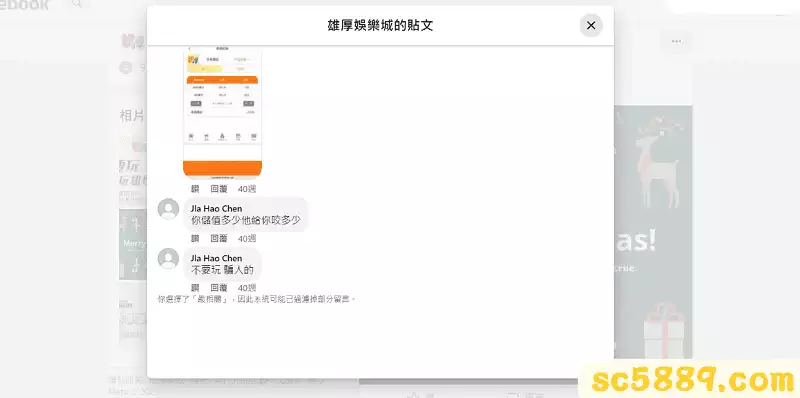Image resolution: width=800 pixels, height=398 pixels.
Task: Like the screenshot image comment
Action: 195,189
